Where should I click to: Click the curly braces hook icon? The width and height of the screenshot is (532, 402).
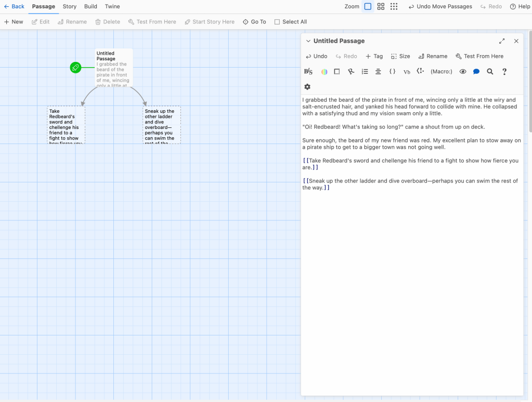pos(393,72)
